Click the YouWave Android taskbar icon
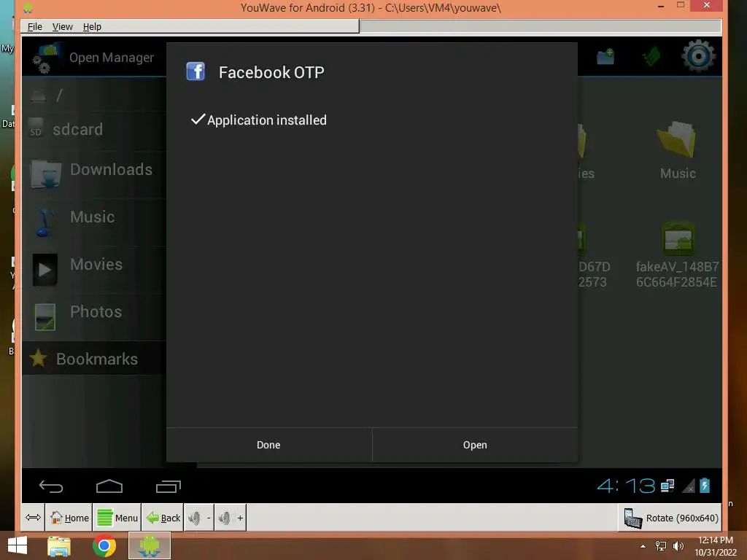 149,545
